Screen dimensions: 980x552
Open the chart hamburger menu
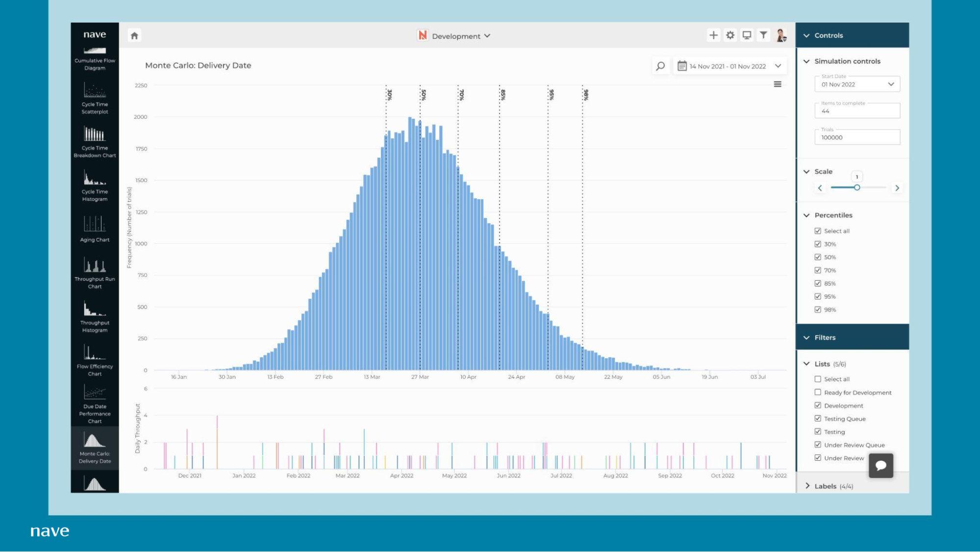(x=778, y=84)
